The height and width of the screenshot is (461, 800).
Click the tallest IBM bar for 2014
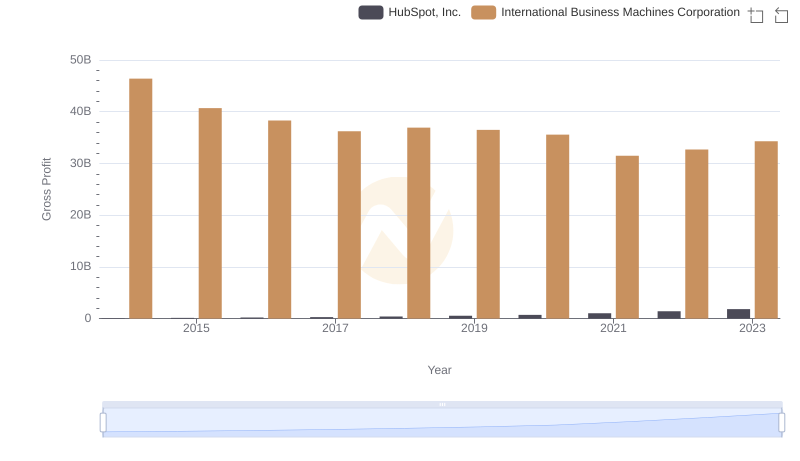[141, 198]
